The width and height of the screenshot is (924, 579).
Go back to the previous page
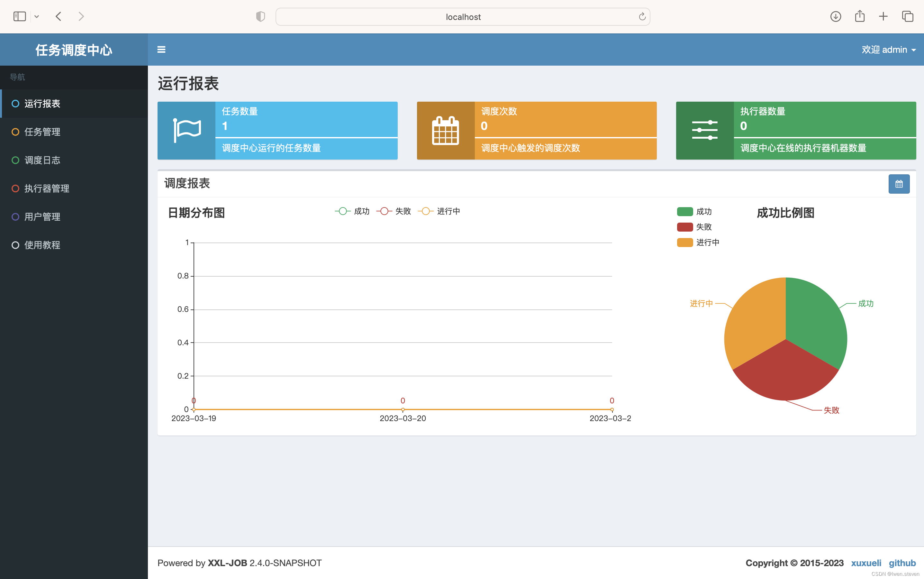pyautogui.click(x=59, y=16)
